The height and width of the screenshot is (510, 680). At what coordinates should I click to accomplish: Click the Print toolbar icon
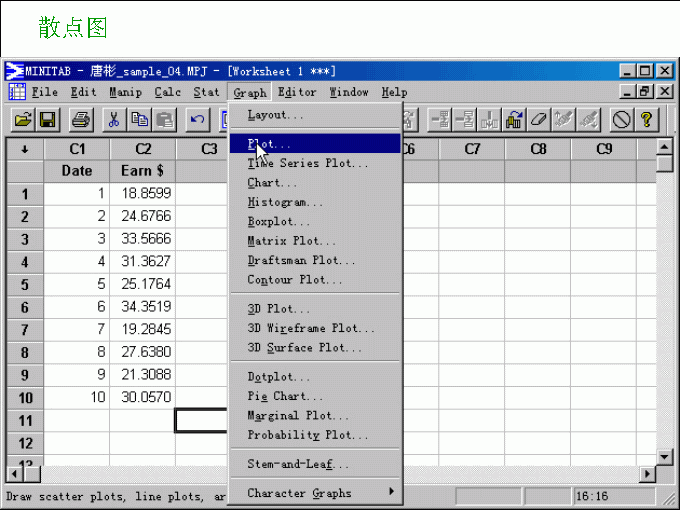tap(81, 120)
